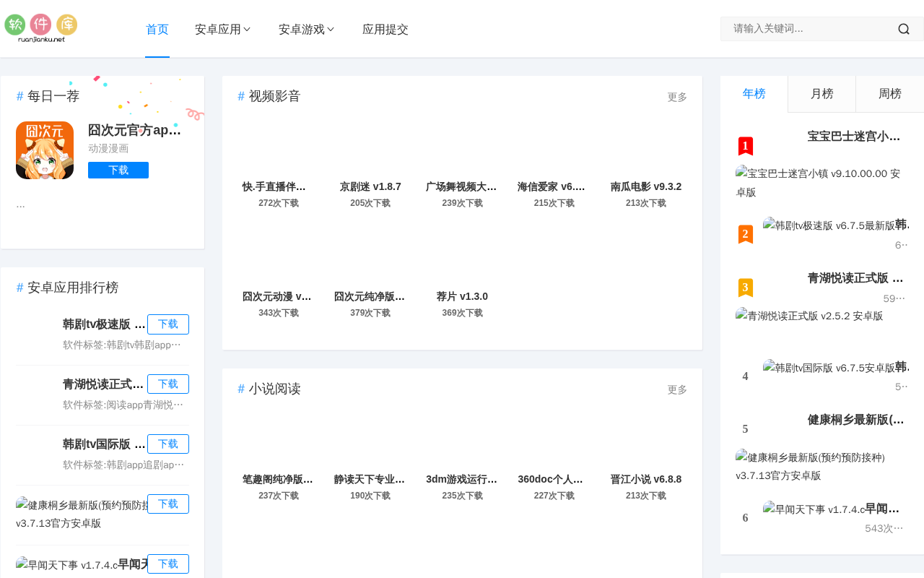Download the 囧次元官方app daily pick
The image size is (924, 578).
(118, 171)
